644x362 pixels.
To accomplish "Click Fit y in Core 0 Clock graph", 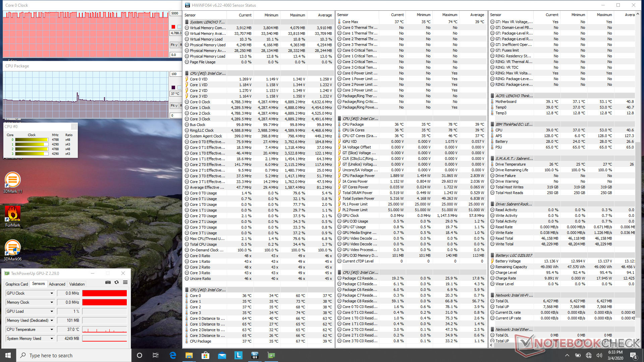I will pyautogui.click(x=174, y=45).
